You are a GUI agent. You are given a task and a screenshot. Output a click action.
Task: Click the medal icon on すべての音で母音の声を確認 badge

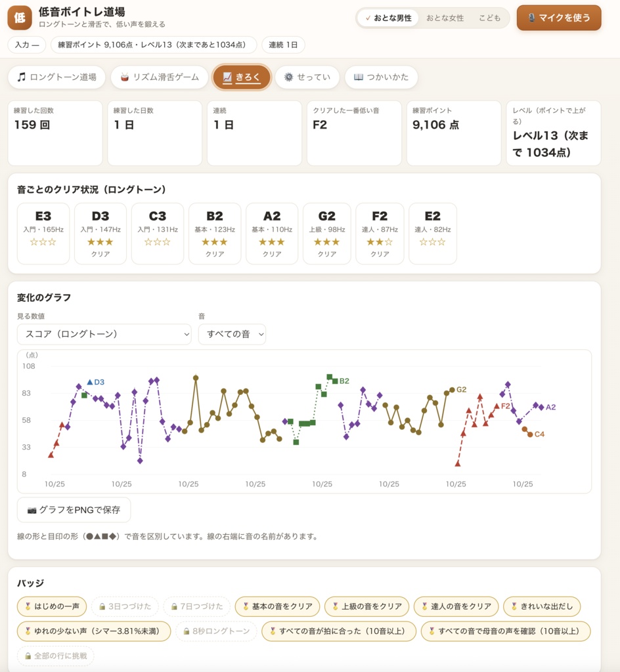[432, 631]
